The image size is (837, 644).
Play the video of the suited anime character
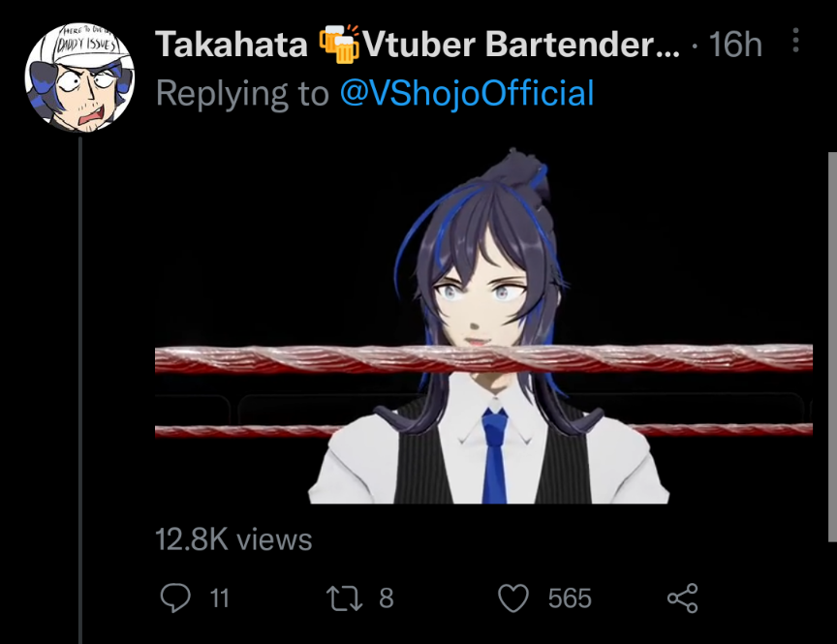point(483,326)
